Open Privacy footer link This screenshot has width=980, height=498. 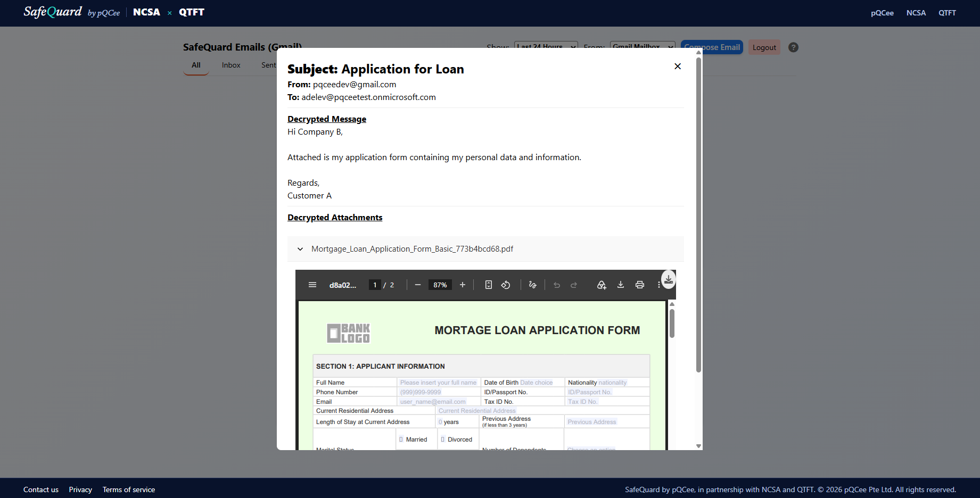(x=80, y=489)
